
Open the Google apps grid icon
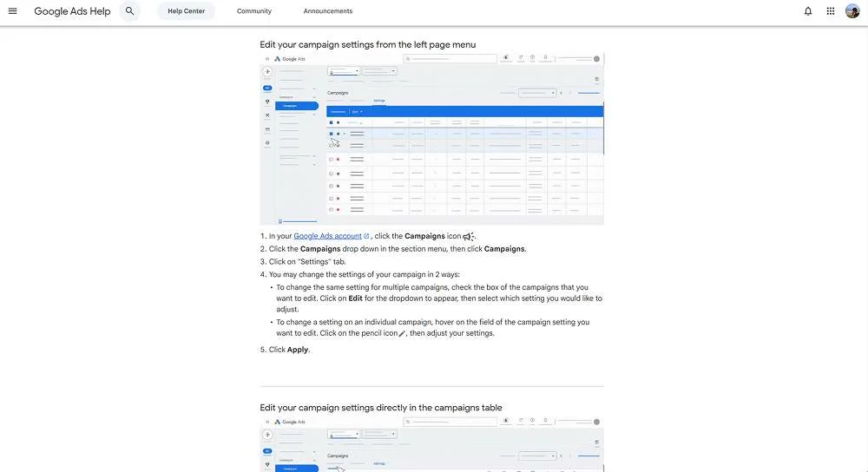pos(831,11)
